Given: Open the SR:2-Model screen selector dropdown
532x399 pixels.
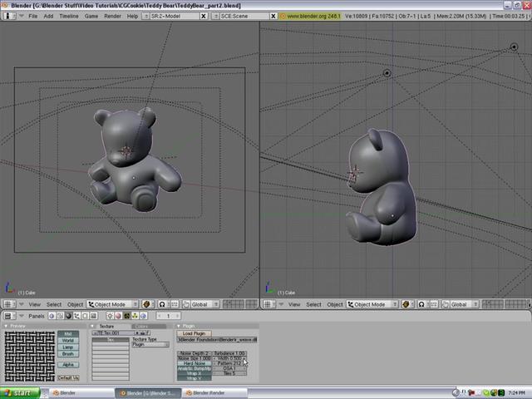Looking at the screenshot, I should (x=145, y=16).
